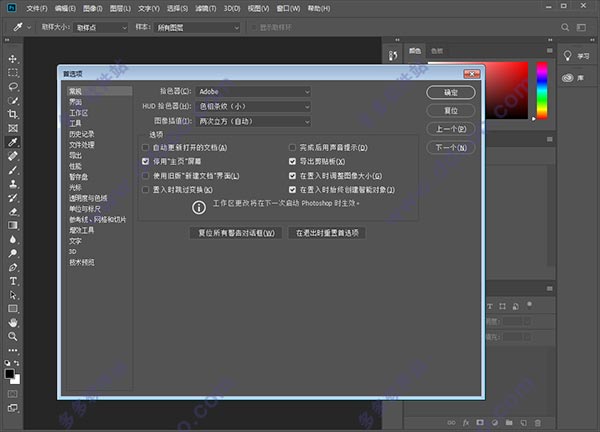The height and width of the screenshot is (432, 600).
Task: Select the Dodge tool
Action: (x=13, y=253)
